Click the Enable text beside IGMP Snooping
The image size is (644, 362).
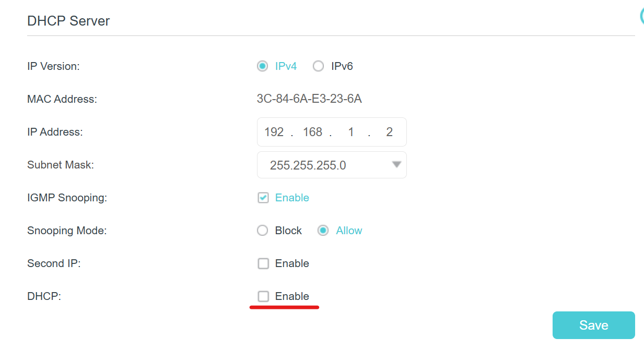coord(292,198)
